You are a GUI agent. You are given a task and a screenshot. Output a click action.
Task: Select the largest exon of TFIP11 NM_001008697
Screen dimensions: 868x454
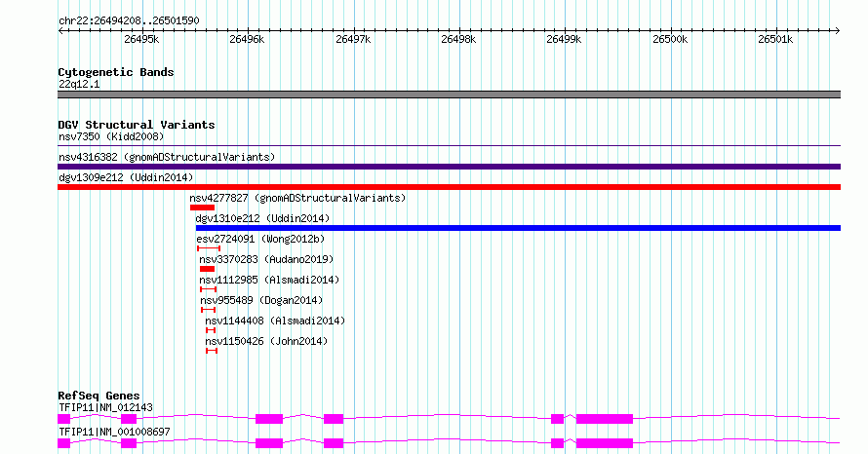605,443
